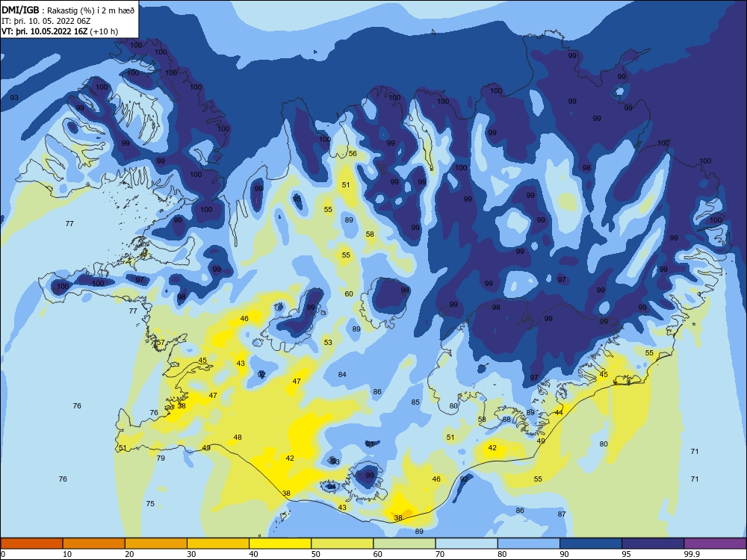Screen dimensions: 747x560
Task: Click the legend scale label '90'
Action: (564, 554)
